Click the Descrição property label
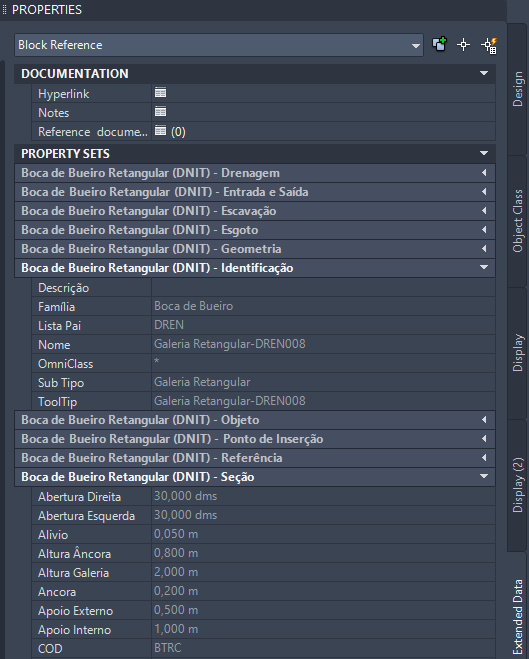529x659 pixels. point(63,288)
